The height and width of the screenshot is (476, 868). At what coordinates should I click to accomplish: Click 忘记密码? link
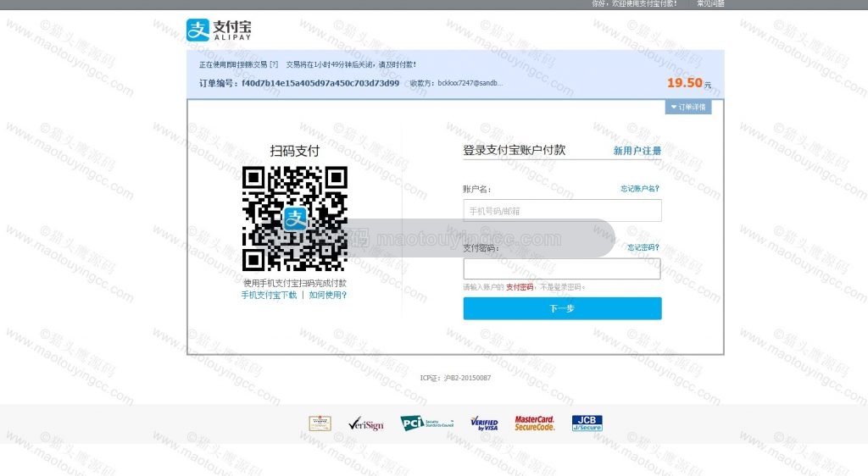click(643, 247)
